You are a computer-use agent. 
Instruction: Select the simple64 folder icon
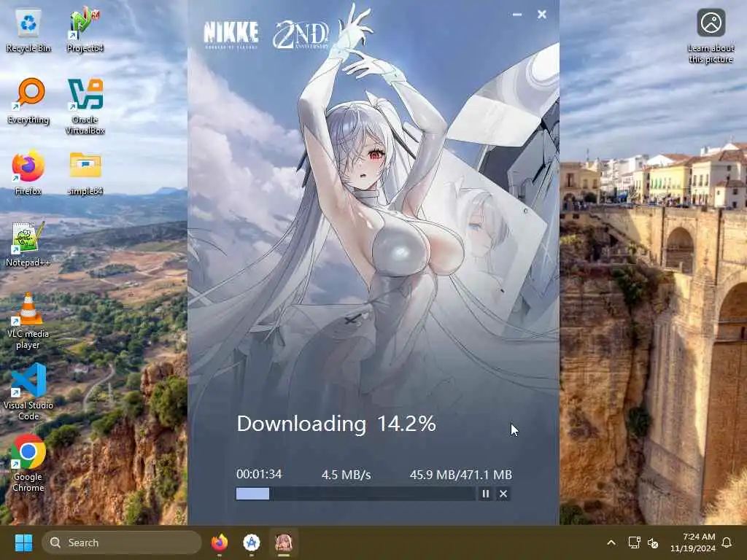pyautogui.click(x=85, y=174)
